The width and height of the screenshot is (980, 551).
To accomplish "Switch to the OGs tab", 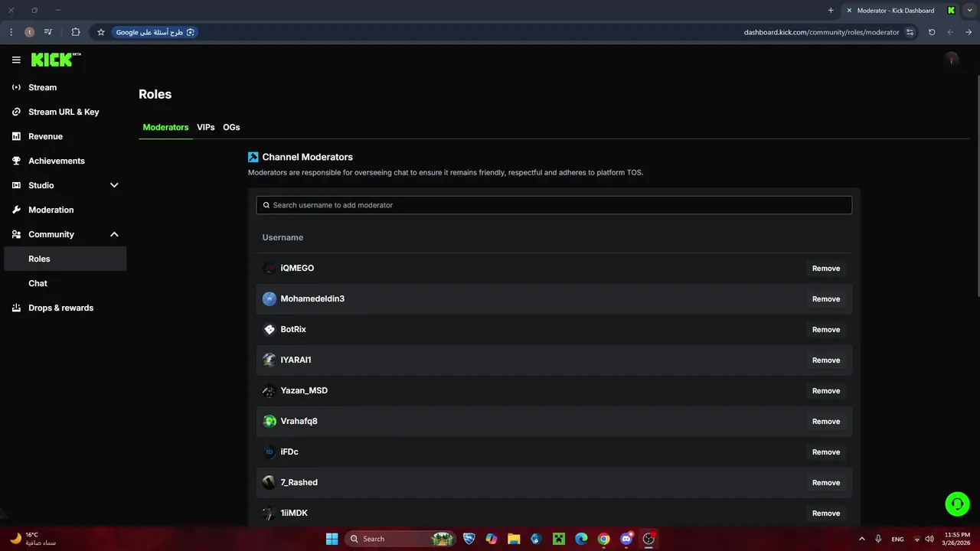I will coord(231,127).
